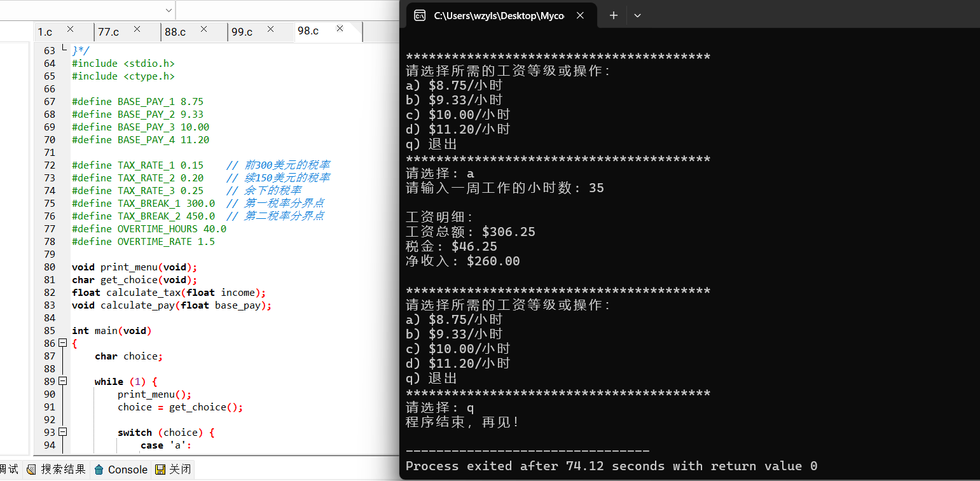Click terminal text '程序结束，再见!'
Image resolution: width=980 pixels, height=481 pixels.
coord(463,422)
